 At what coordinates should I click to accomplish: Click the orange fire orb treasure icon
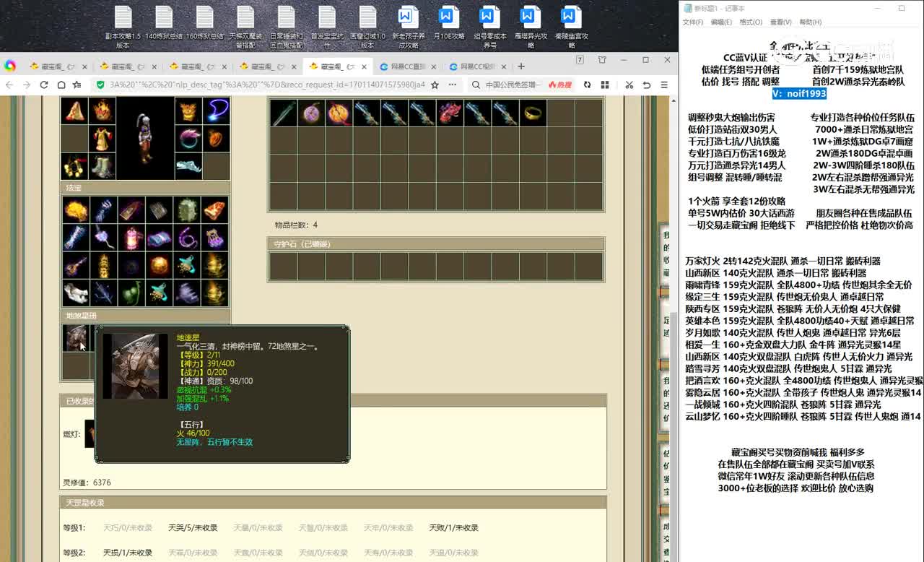159,265
